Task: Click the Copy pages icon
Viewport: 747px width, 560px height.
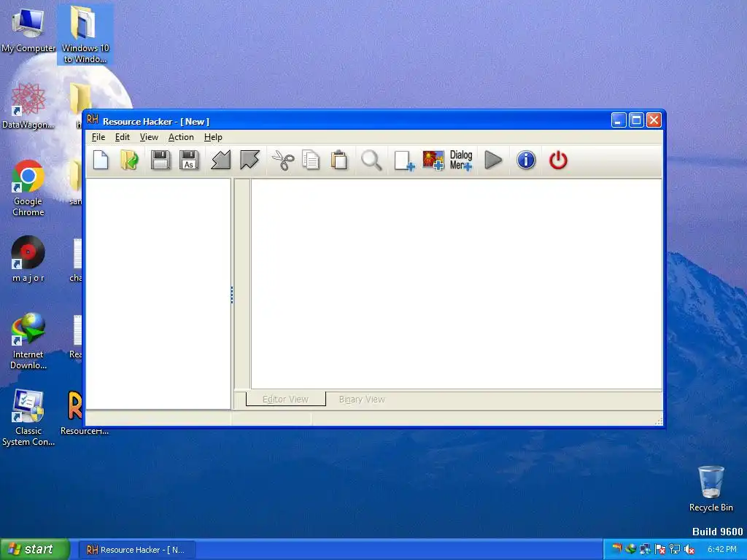Action: click(311, 160)
